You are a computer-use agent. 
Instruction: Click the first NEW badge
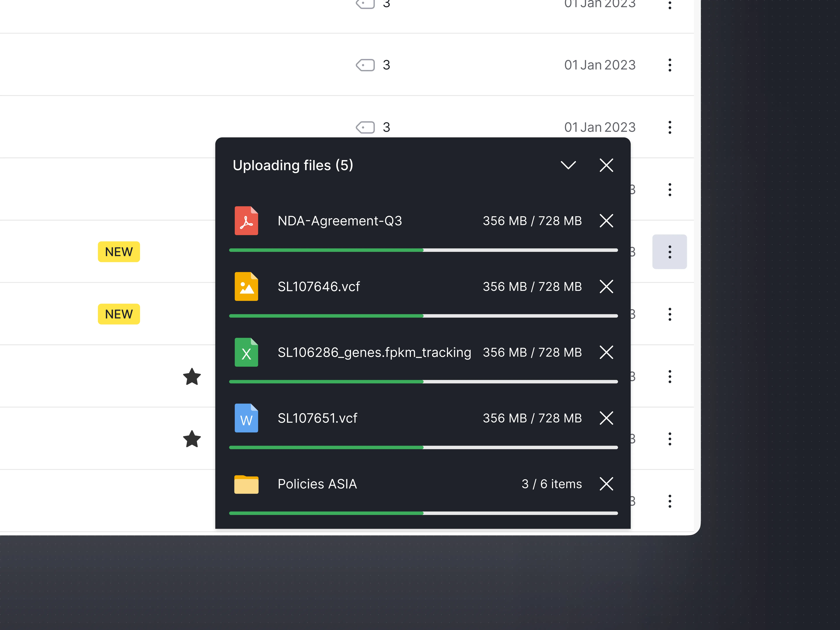(119, 252)
